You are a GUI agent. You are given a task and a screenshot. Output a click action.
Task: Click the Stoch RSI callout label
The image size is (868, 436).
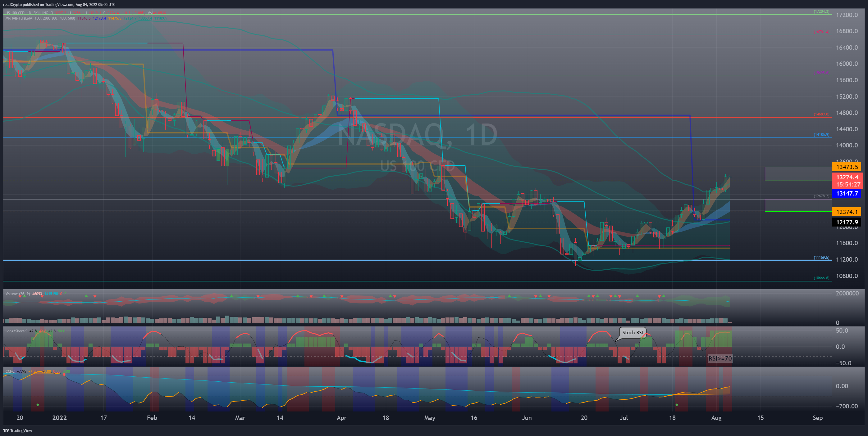pyautogui.click(x=632, y=333)
